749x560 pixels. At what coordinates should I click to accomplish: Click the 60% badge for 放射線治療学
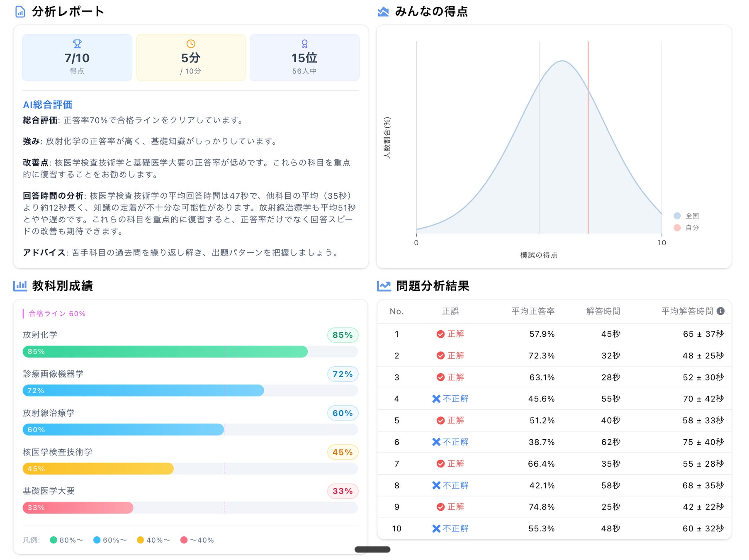click(x=343, y=413)
